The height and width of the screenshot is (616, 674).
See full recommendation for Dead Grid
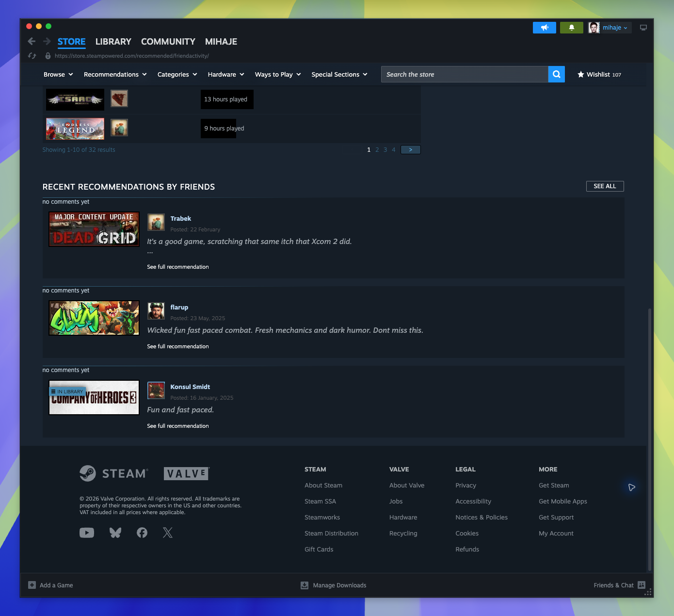178,267
